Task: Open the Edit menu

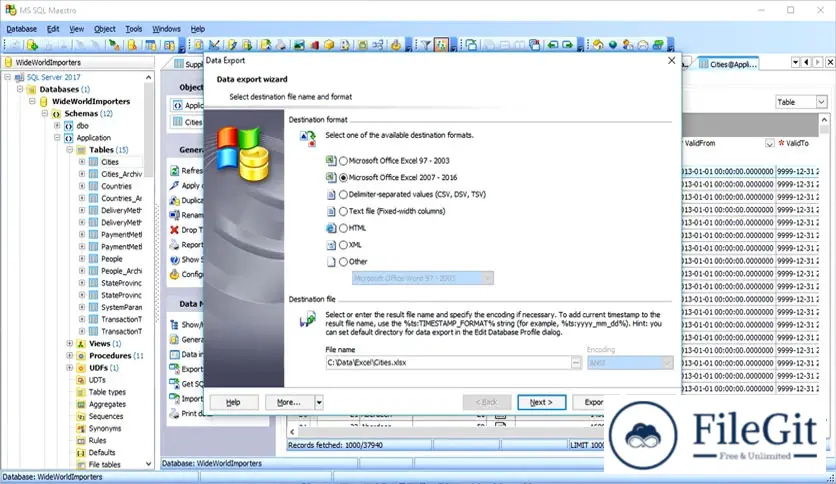Action: tap(53, 29)
